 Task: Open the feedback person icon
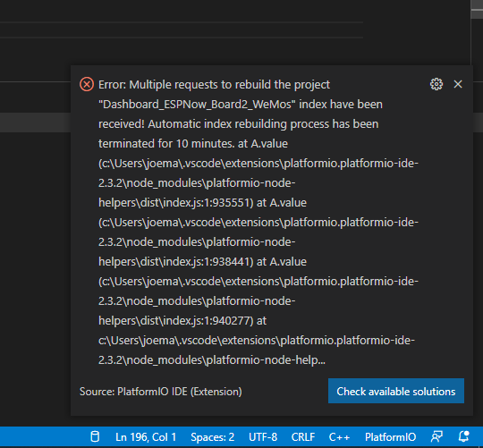[x=436, y=436]
